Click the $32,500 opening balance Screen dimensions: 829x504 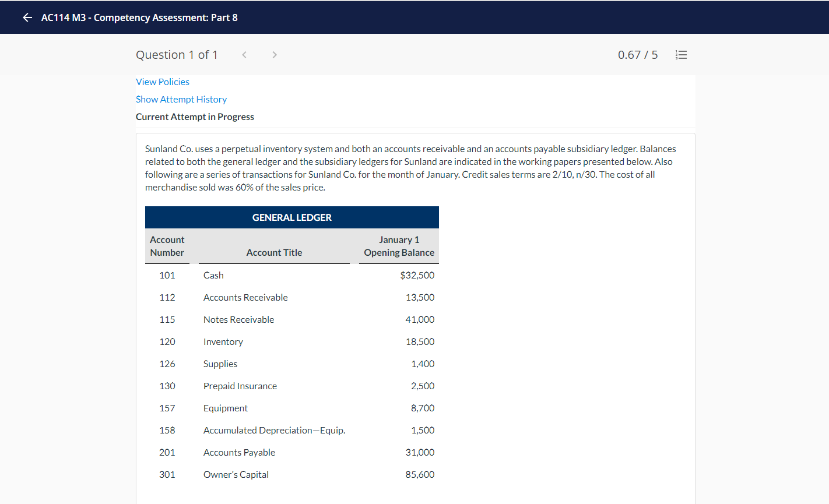coord(417,275)
